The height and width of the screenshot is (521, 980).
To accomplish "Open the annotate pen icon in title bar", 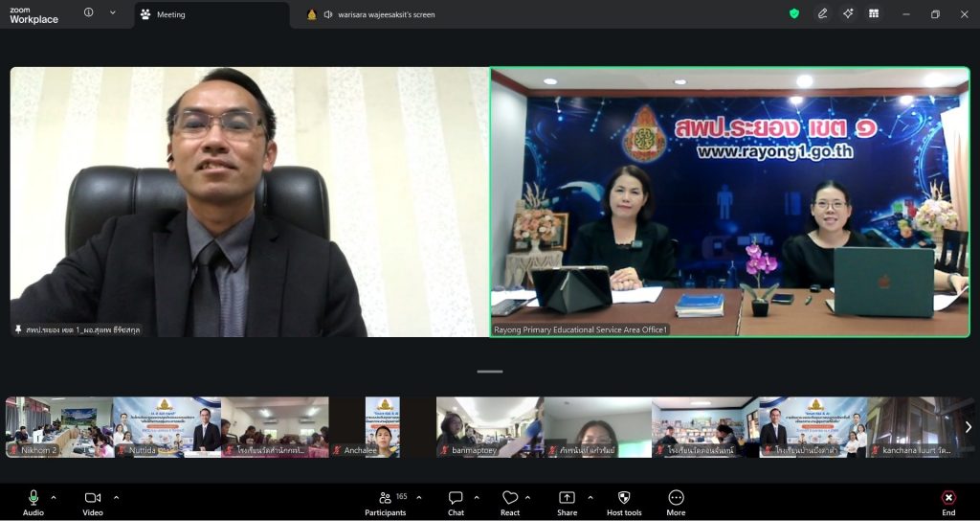I will tap(822, 14).
